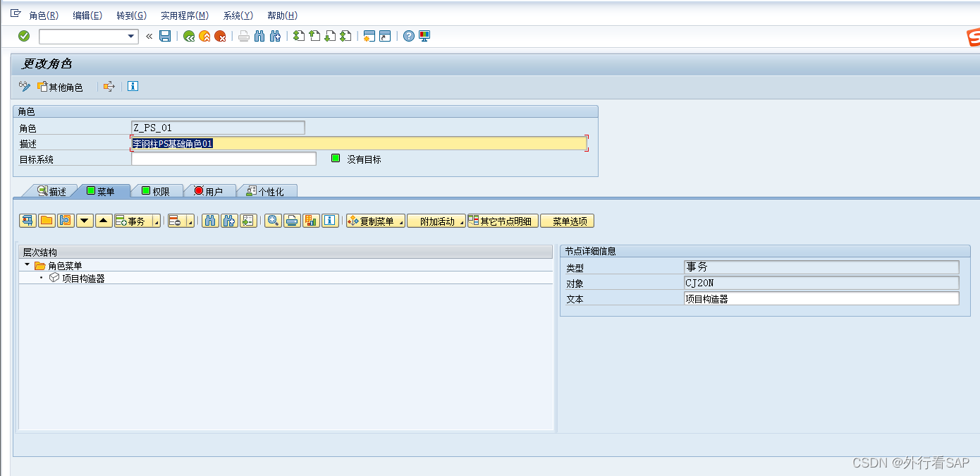Viewport: 980px width, 476px height.
Task: Click the 文本 field containing 项目构造器
Action: pyautogui.click(x=821, y=298)
